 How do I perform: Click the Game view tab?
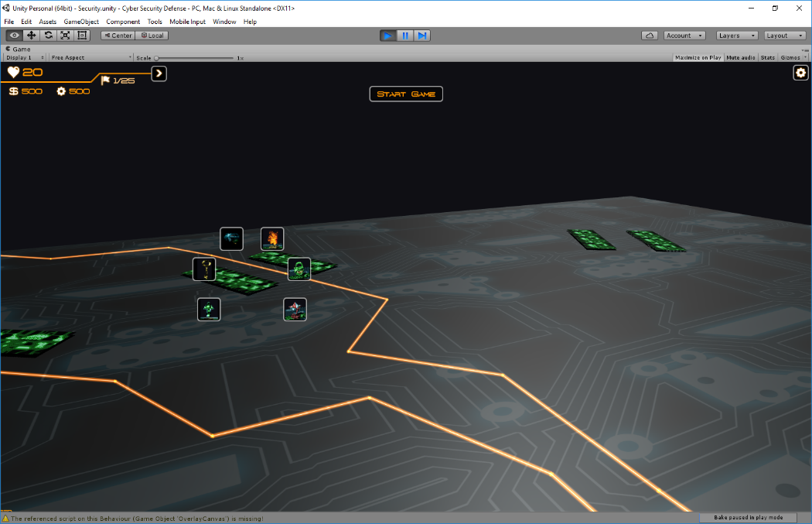[x=19, y=48]
